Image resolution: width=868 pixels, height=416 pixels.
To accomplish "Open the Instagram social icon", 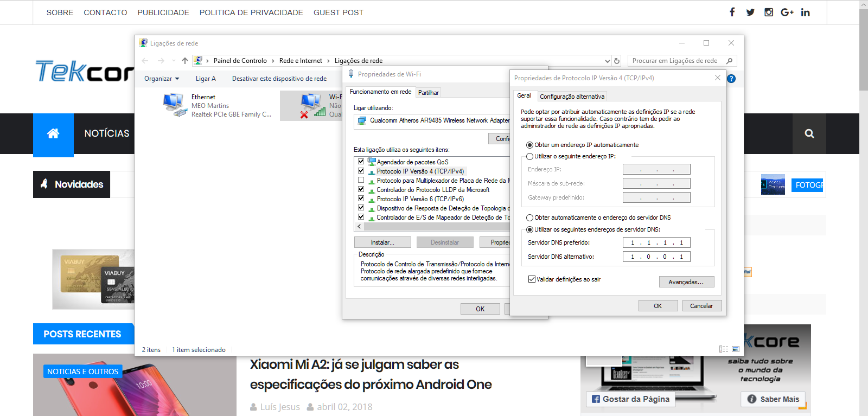I will click(769, 12).
